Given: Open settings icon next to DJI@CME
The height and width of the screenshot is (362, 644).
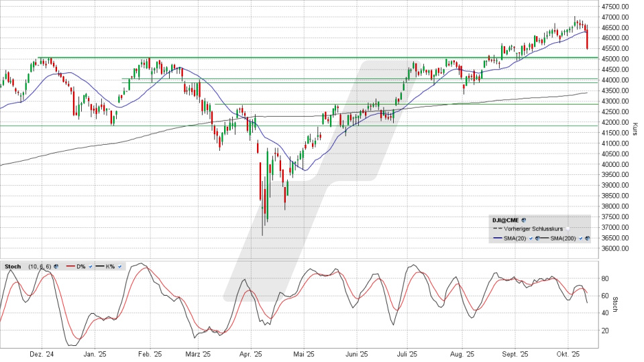Looking at the screenshot, I should click(x=524, y=219).
